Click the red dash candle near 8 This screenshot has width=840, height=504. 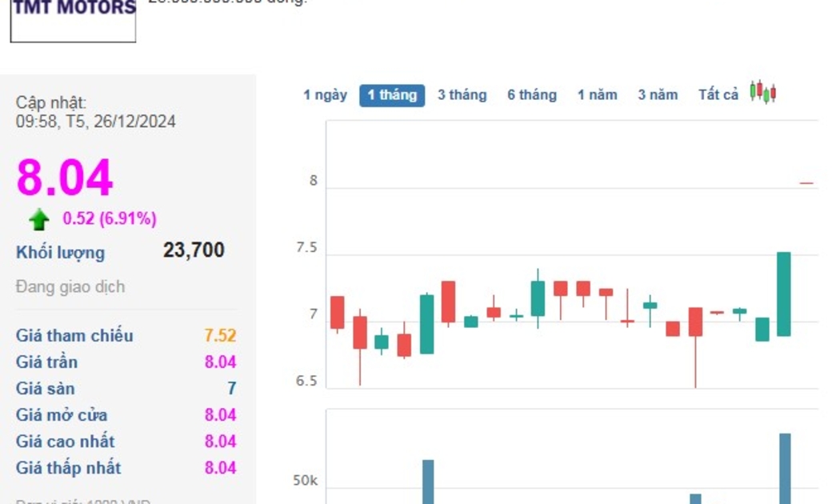click(806, 183)
